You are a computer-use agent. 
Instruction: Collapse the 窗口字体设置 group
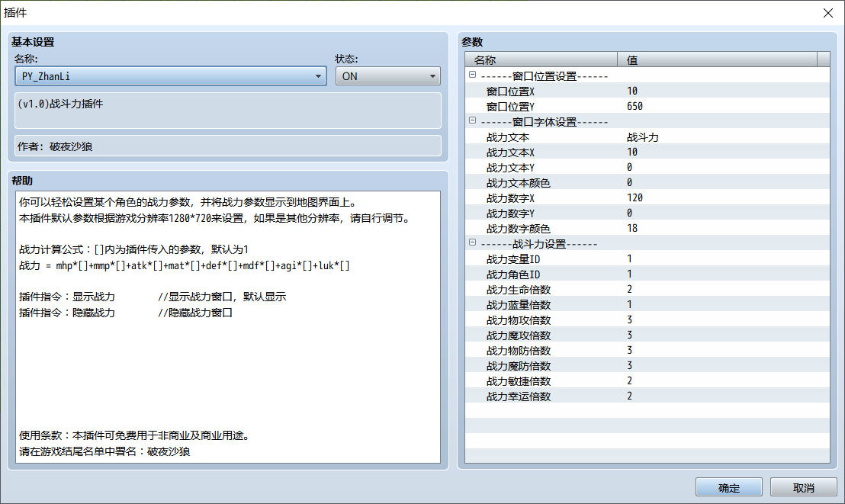[473, 120]
